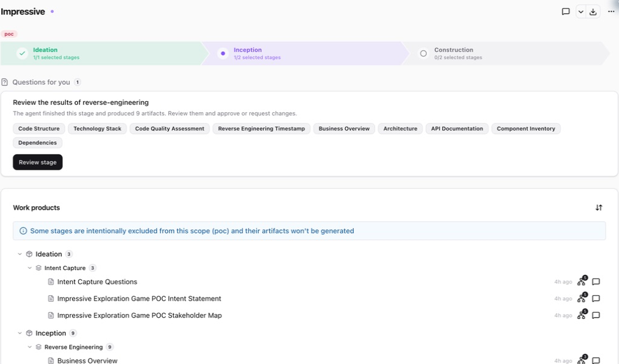
Task: Collapse the Ideation tree section
Action: click(20, 254)
